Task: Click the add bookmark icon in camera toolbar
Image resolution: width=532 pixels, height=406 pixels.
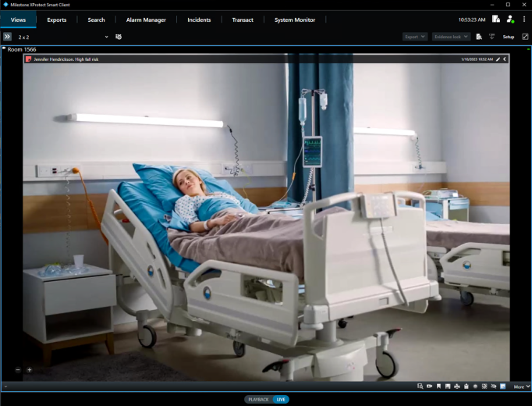Action: click(438, 386)
